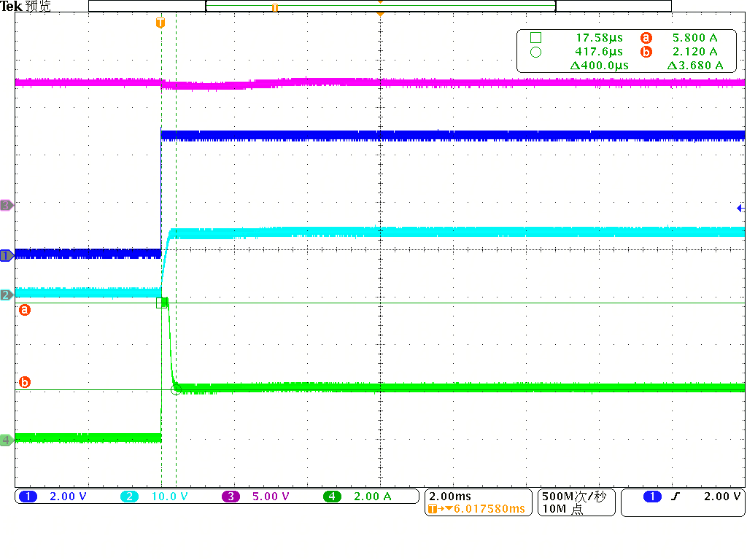Click the channel 2 ground marker

7,295
